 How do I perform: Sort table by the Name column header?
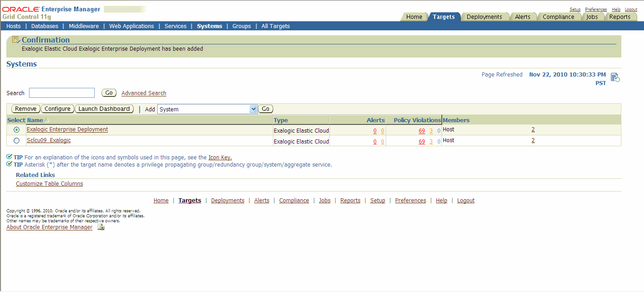[x=35, y=120]
